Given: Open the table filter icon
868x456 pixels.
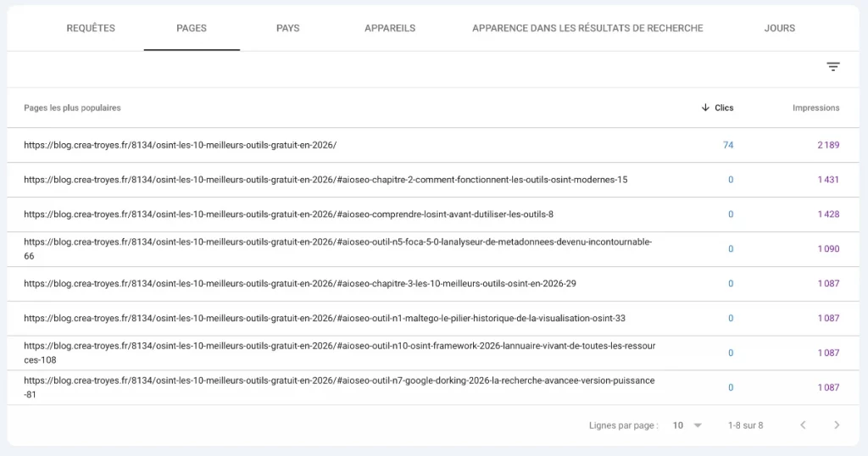Looking at the screenshot, I should 833,67.
